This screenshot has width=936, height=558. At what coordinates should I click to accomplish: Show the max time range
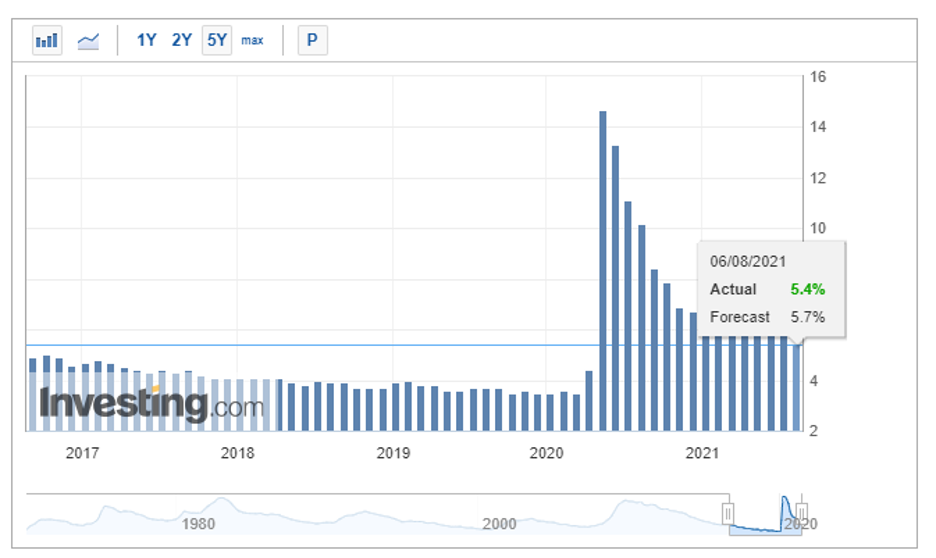point(252,41)
